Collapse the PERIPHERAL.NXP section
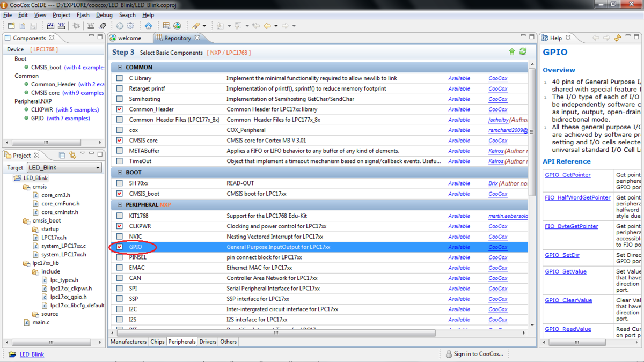This screenshot has height=362, width=644. point(120,205)
